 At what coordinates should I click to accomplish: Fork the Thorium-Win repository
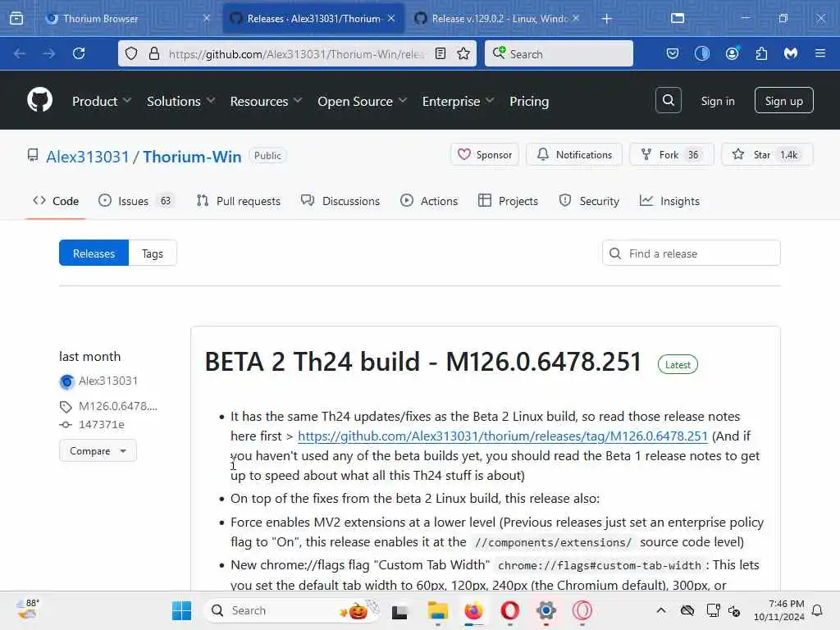672,154
